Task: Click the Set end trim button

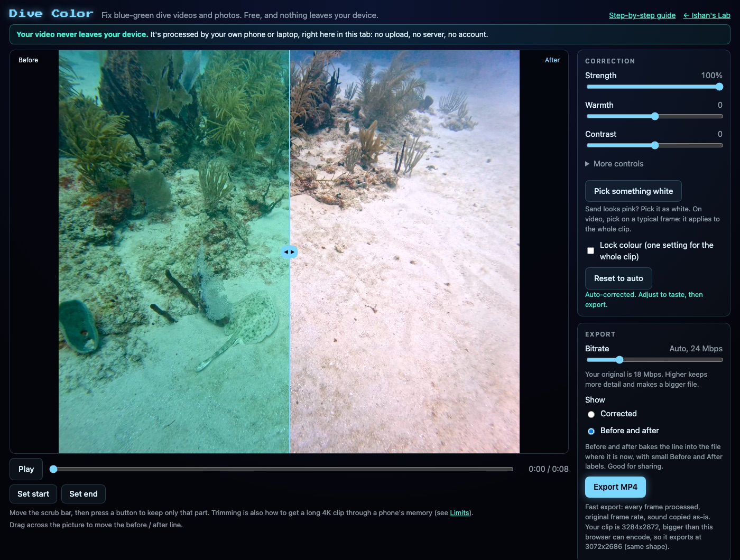Action: [84, 494]
